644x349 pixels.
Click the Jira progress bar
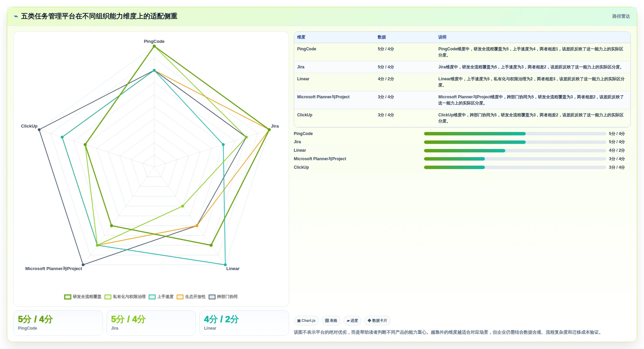pyautogui.click(x=515, y=142)
